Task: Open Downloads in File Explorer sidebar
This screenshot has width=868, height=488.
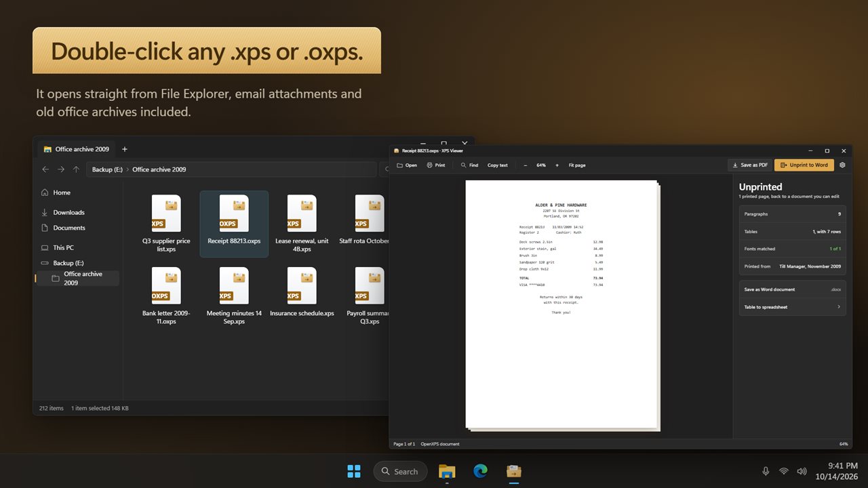Action: point(78,212)
